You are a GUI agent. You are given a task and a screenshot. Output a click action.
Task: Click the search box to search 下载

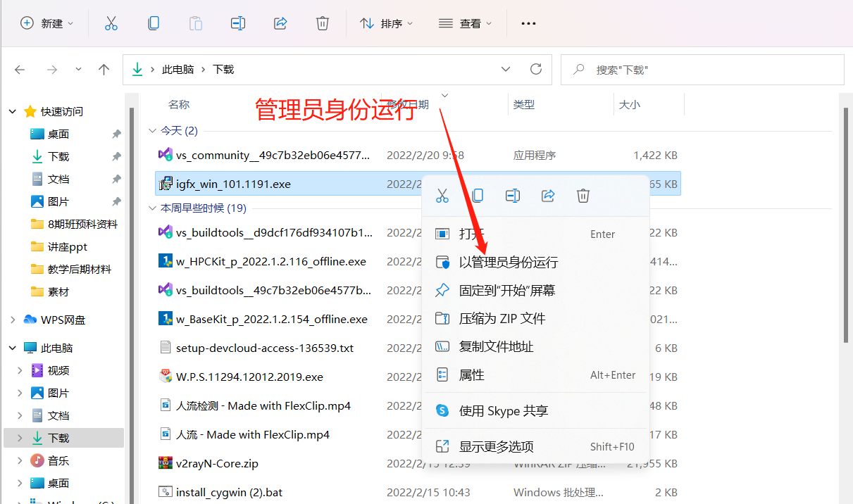pos(702,70)
